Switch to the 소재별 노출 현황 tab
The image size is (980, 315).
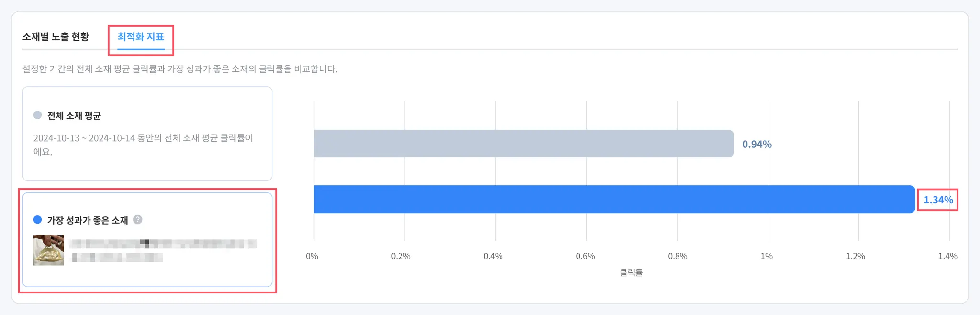(x=56, y=37)
